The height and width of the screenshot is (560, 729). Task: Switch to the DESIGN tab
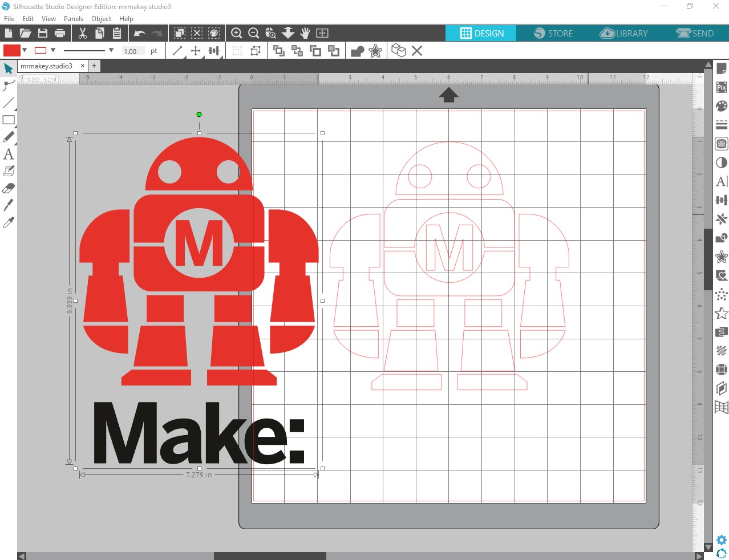coord(481,33)
